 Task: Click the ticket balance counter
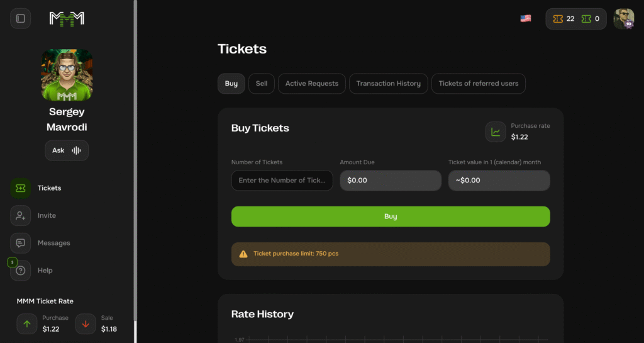coord(575,18)
